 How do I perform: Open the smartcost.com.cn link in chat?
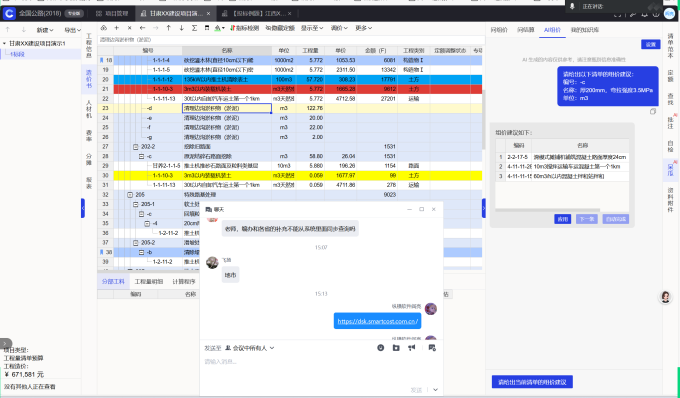click(378, 321)
